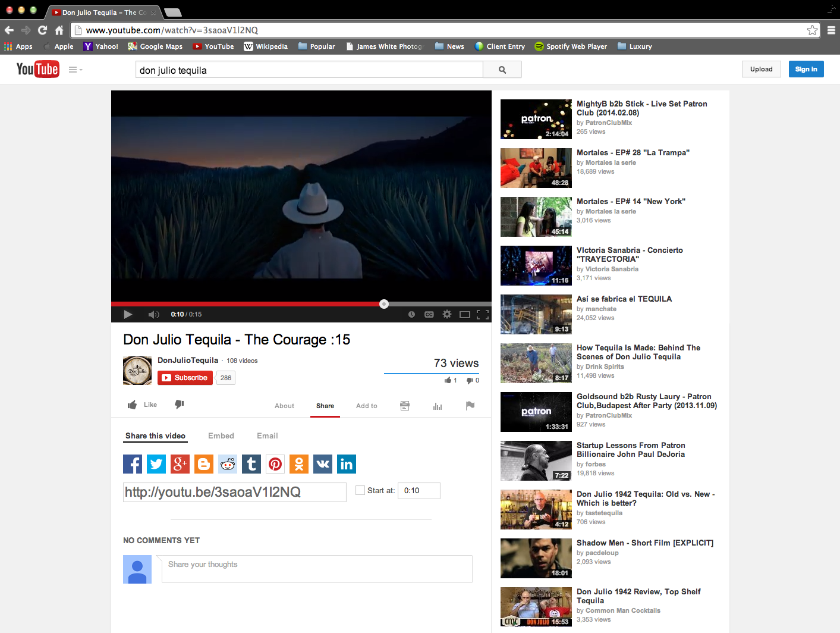Open Spotify Web Player bookmark

pyautogui.click(x=571, y=46)
